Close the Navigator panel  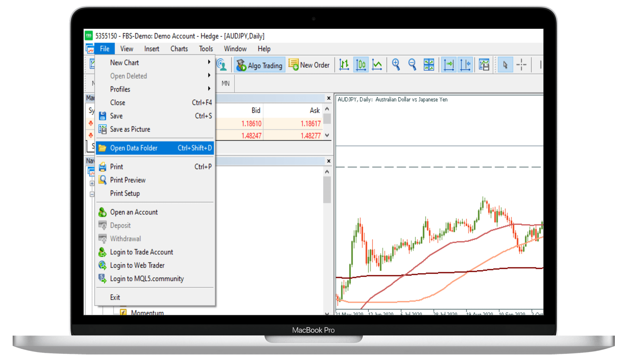click(x=329, y=161)
